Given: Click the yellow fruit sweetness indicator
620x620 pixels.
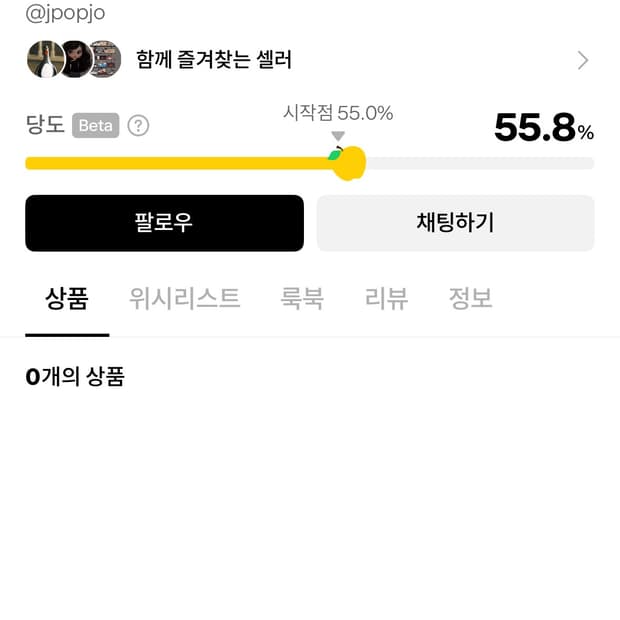Looking at the screenshot, I should point(348,163).
